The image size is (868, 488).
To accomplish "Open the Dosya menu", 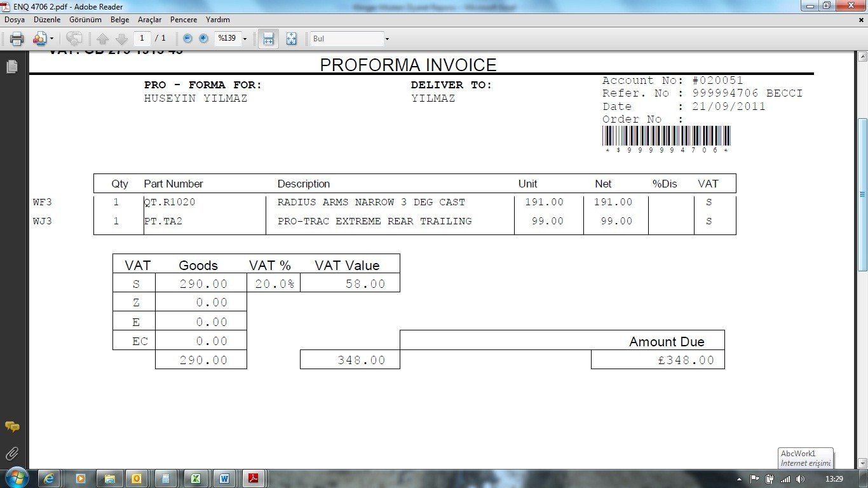I will pos(15,20).
